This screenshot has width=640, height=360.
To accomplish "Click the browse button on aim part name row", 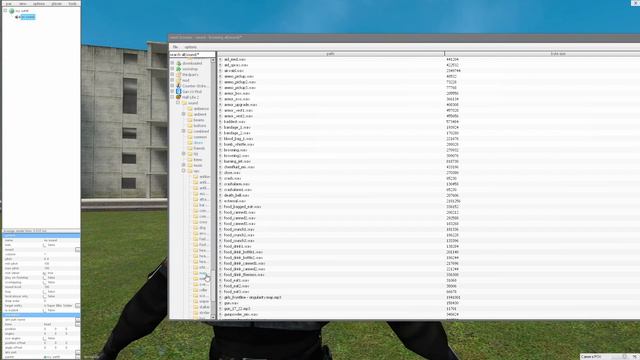I will [x=78, y=320].
